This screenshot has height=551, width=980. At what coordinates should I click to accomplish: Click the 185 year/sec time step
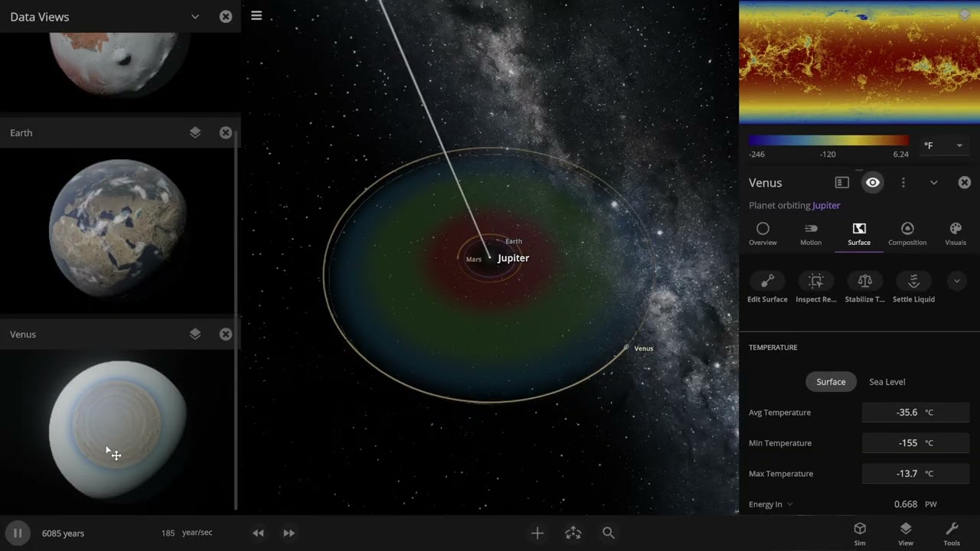pyautogui.click(x=187, y=533)
